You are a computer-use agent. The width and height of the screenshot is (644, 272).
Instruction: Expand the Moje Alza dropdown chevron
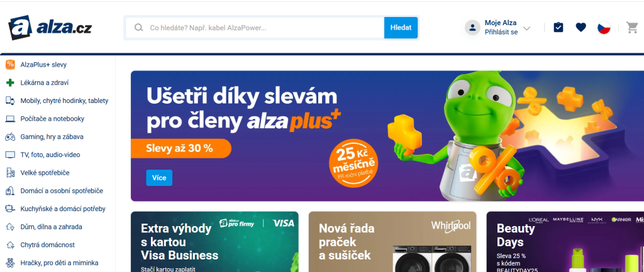pyautogui.click(x=526, y=28)
